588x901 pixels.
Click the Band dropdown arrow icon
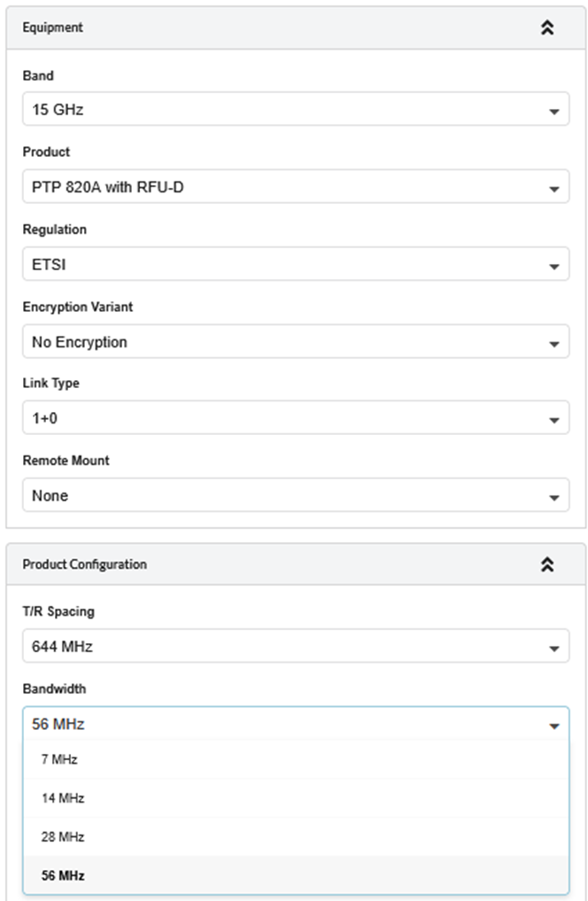pyautogui.click(x=553, y=113)
